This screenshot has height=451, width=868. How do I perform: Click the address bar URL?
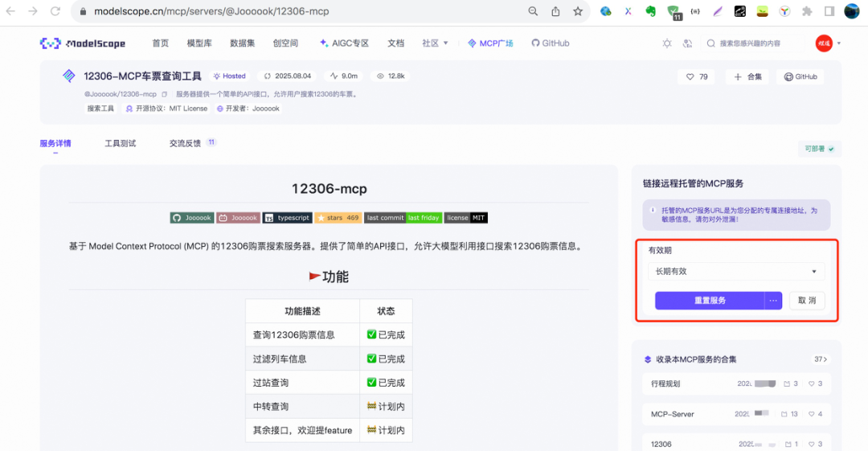pos(211,11)
